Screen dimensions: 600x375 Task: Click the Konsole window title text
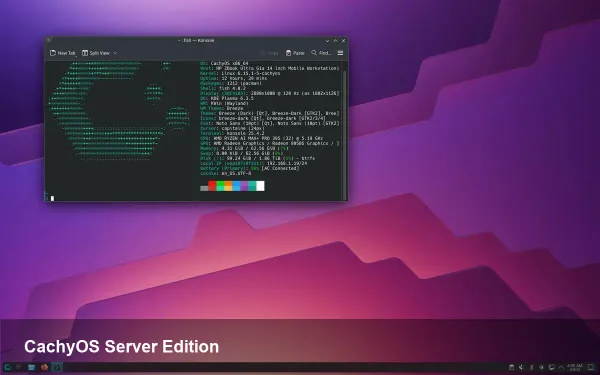point(196,40)
